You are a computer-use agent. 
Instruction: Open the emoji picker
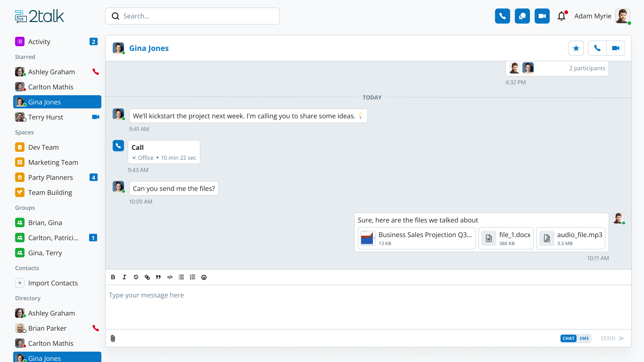coord(204,277)
